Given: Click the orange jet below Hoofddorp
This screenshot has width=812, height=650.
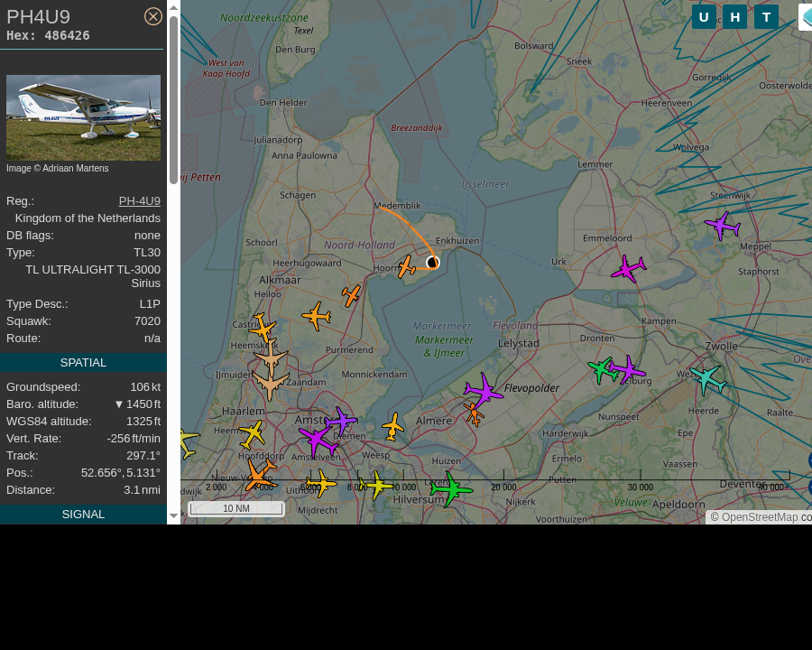Looking at the screenshot, I should click(260, 476).
